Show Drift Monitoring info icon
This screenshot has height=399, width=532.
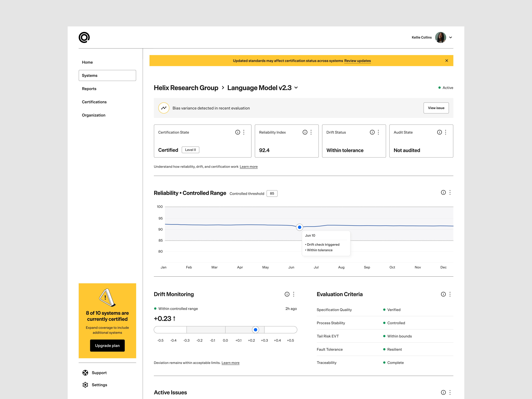coord(287,294)
